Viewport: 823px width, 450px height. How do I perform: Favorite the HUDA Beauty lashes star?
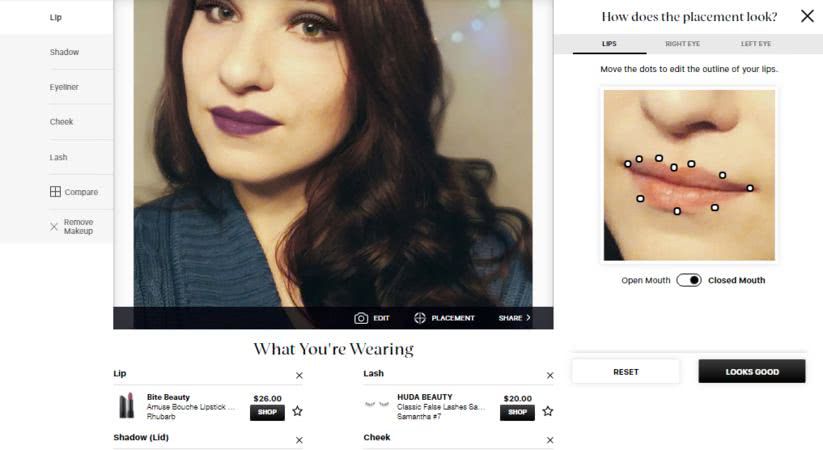pos(547,411)
